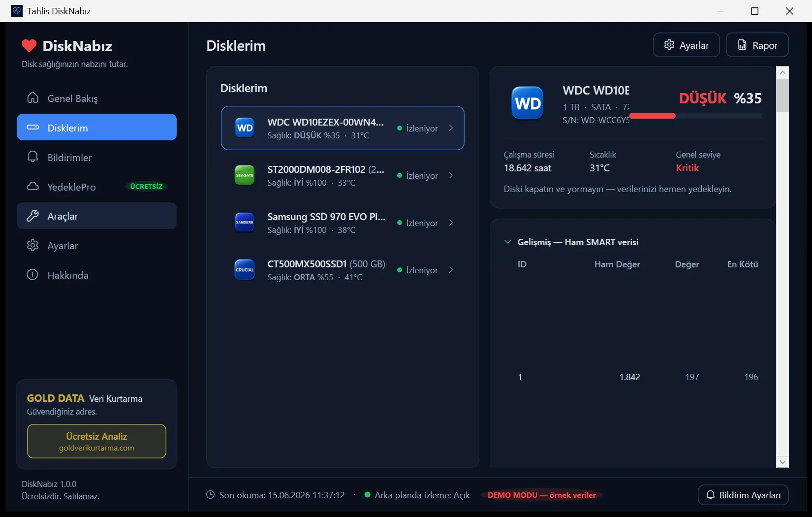Click green status dot of ST2000DM008 row
This screenshot has width=812, height=517.
400,175
